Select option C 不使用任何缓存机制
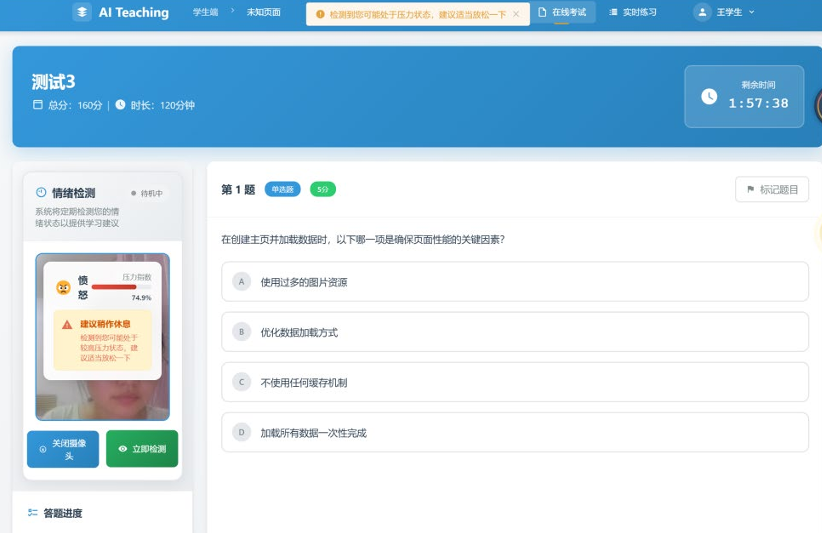Image resolution: width=822 pixels, height=534 pixels. tap(514, 382)
